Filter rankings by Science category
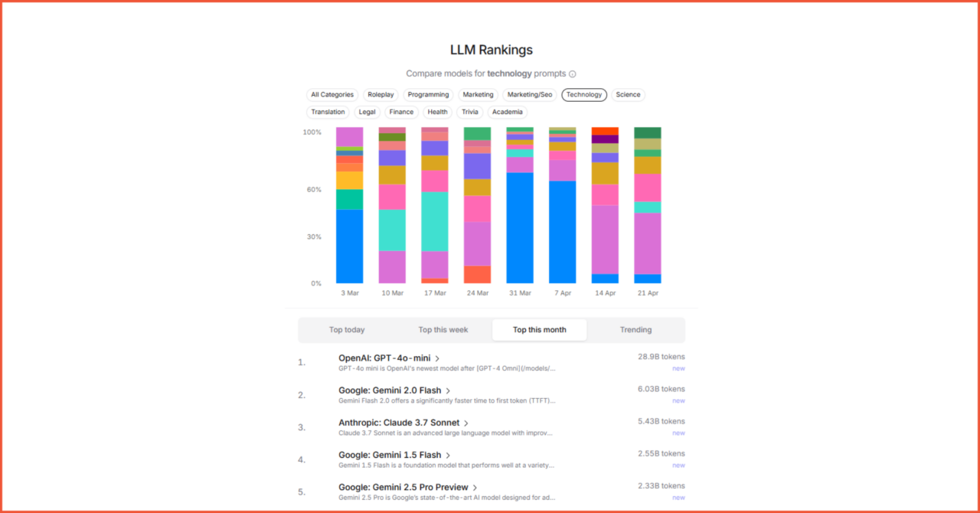 (x=628, y=95)
